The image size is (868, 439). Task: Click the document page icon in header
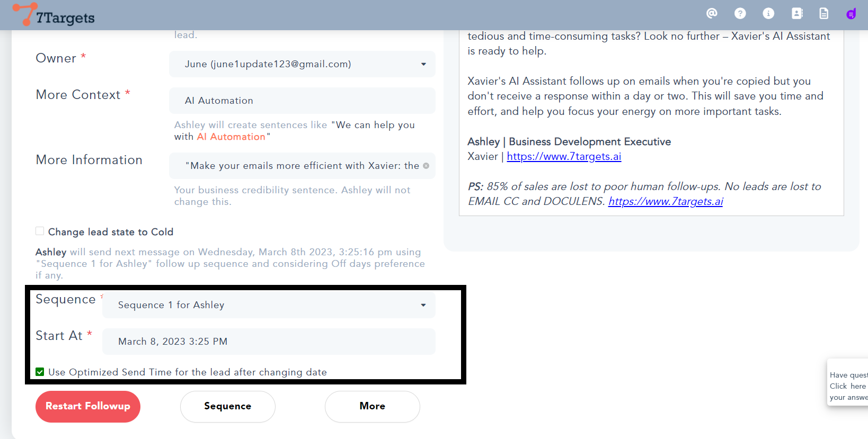823,13
